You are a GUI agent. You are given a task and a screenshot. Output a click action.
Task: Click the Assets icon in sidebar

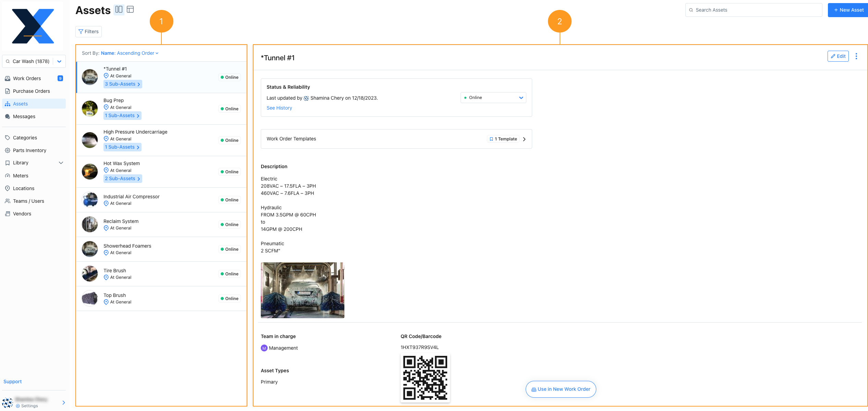[8, 103]
